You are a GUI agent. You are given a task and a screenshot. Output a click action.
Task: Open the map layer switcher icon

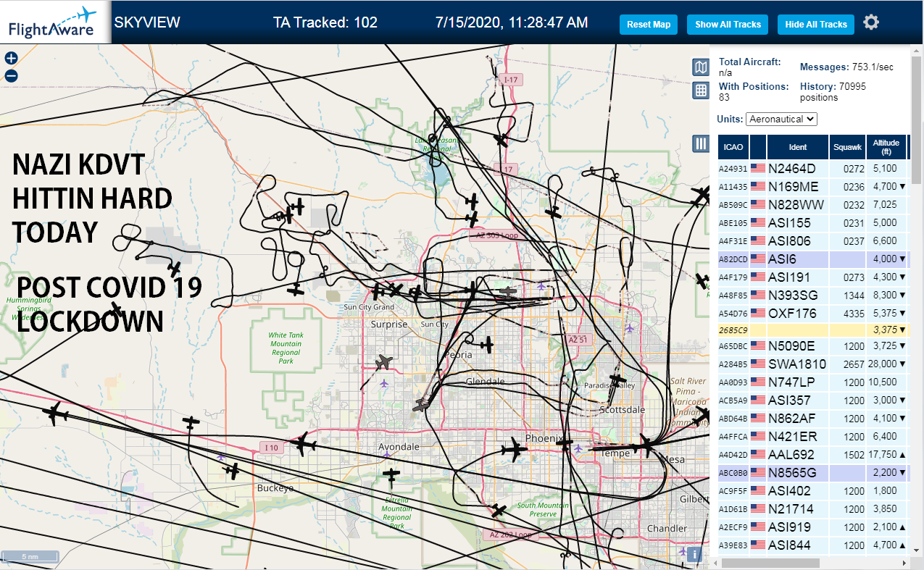point(701,67)
